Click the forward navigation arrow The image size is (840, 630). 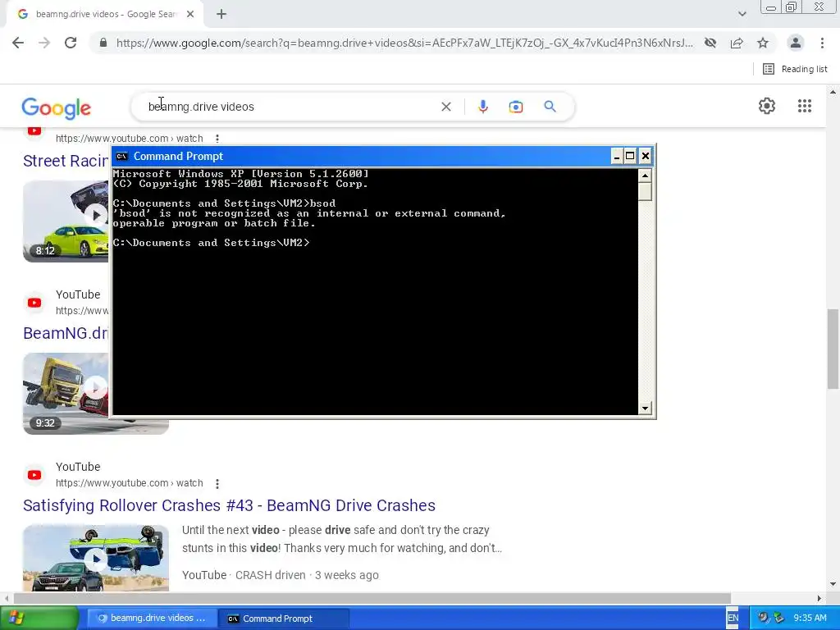(44, 43)
